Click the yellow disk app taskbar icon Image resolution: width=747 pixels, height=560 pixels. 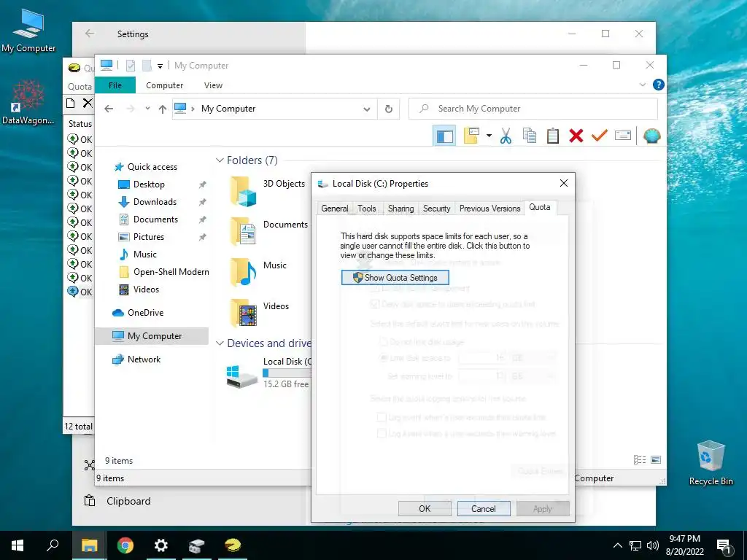click(233, 545)
